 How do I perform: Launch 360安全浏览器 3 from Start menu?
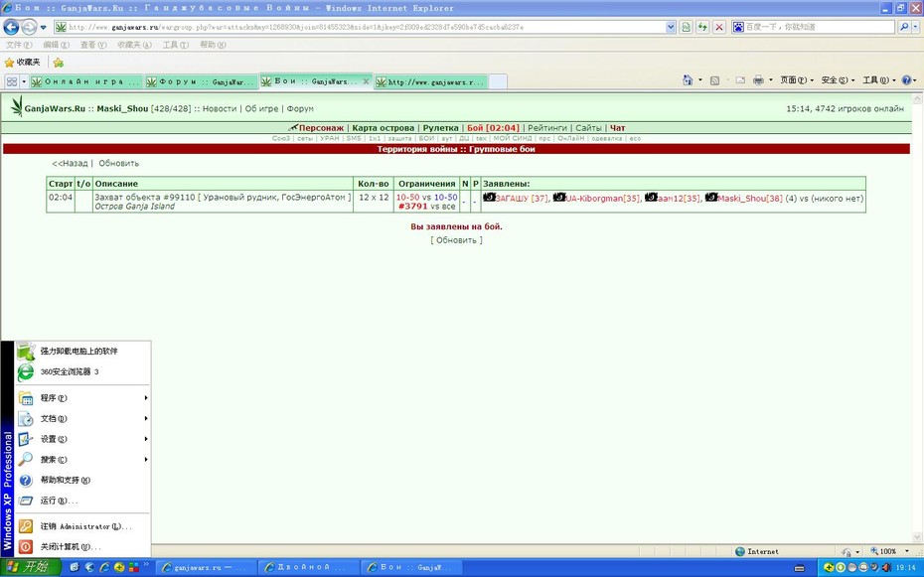(82, 371)
